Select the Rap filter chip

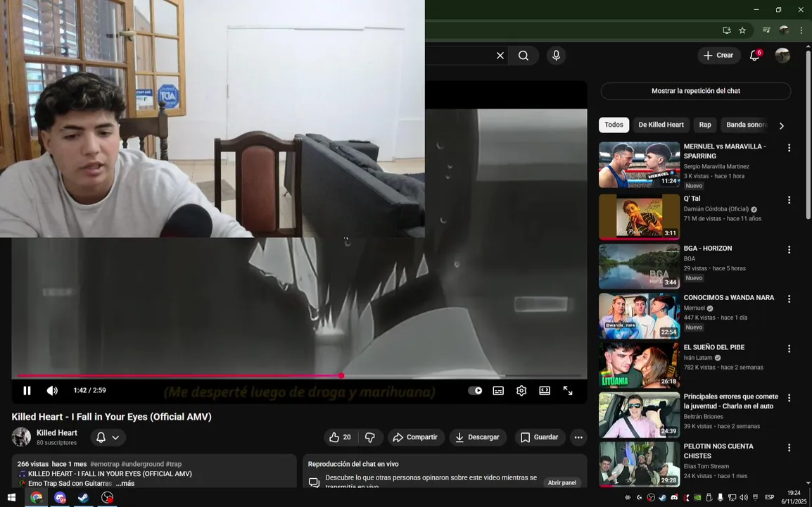(705, 125)
